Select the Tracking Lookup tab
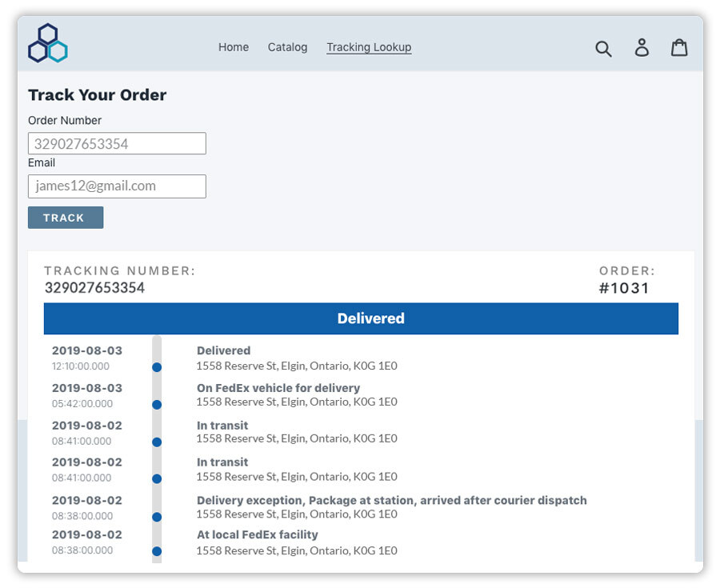The height and width of the screenshot is (588, 720). point(369,47)
